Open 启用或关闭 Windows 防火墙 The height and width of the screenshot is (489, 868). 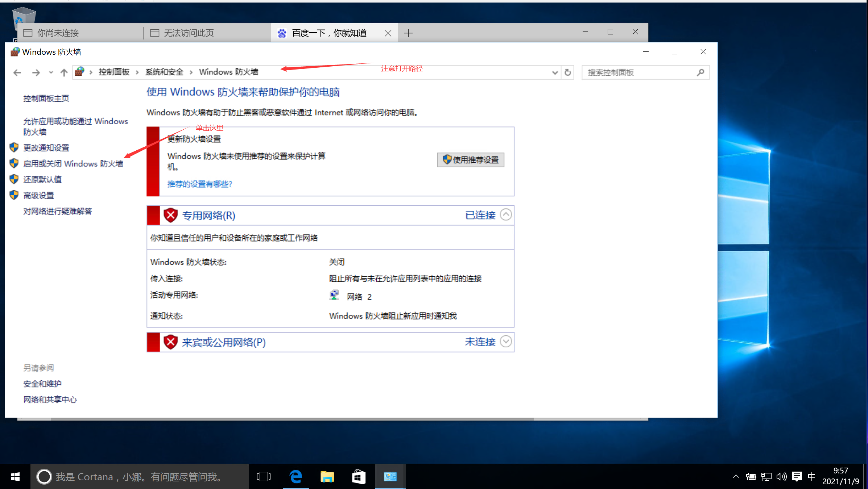coord(73,164)
